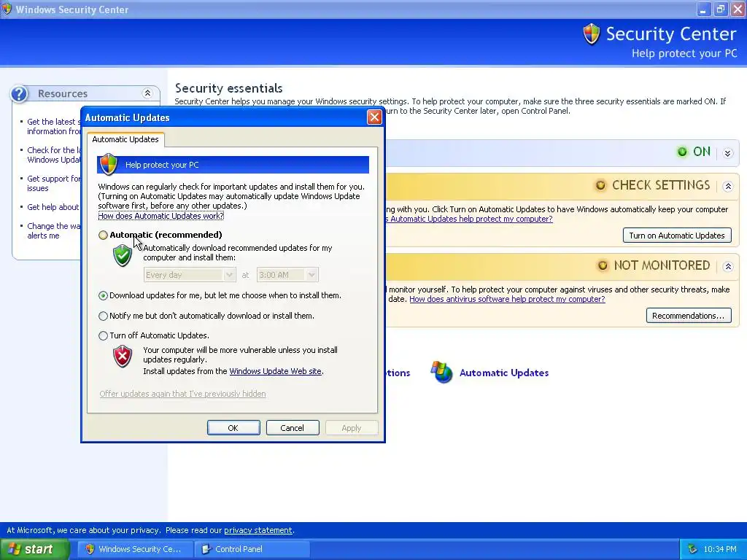This screenshot has height=560, width=747.
Task: Collapse the CHECK SETTINGS section chevron
Action: (x=727, y=186)
